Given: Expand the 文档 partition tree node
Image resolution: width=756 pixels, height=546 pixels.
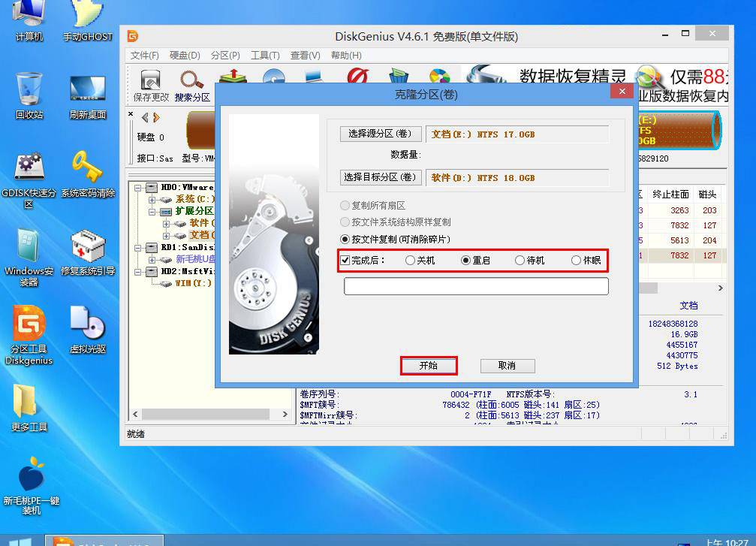Looking at the screenshot, I should [x=166, y=236].
